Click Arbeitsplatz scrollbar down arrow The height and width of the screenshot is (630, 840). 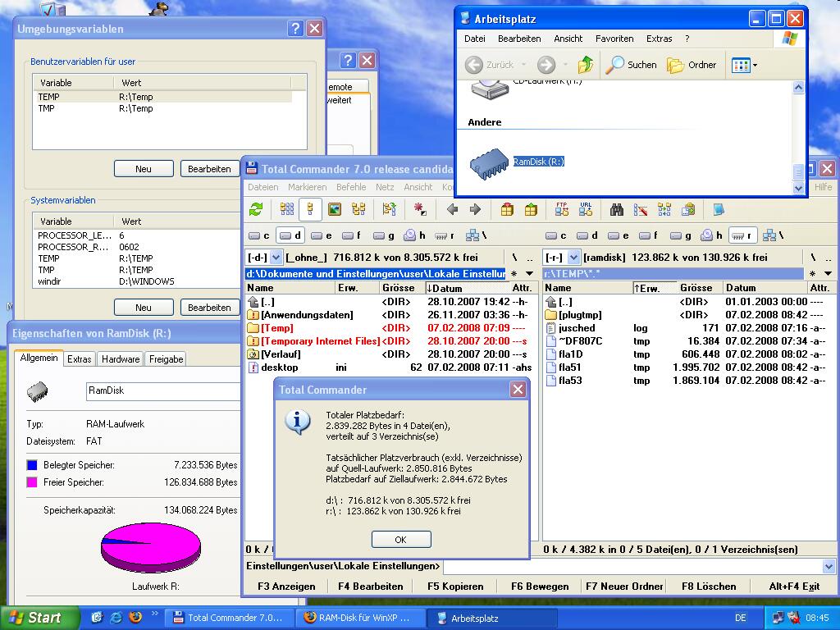point(799,188)
